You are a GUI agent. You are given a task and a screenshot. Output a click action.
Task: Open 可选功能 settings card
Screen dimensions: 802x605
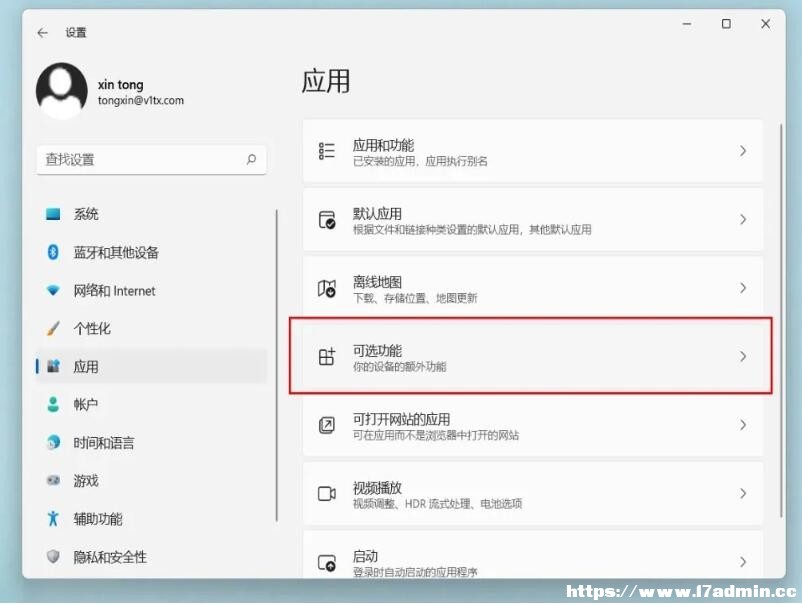click(x=532, y=356)
